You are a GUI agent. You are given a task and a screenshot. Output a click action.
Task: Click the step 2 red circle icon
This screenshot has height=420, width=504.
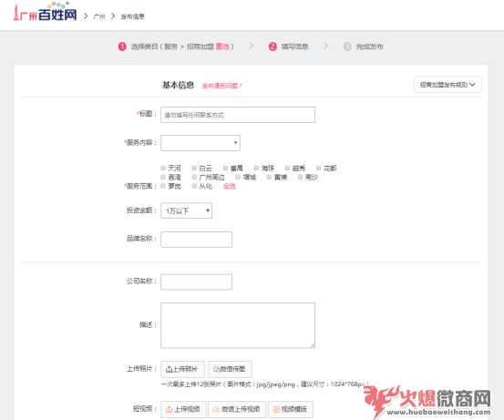[x=273, y=46]
